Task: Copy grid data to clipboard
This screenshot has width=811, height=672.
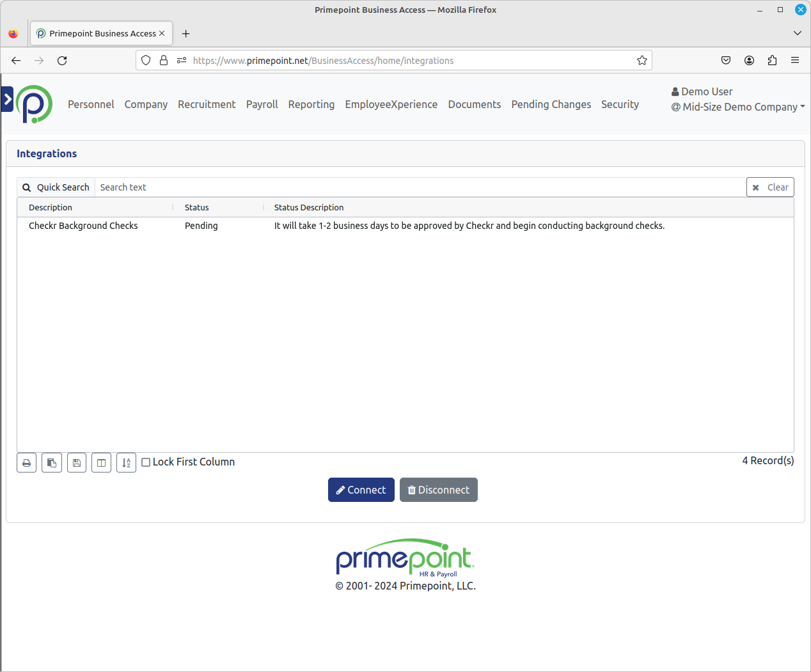Action: pyautogui.click(x=52, y=463)
